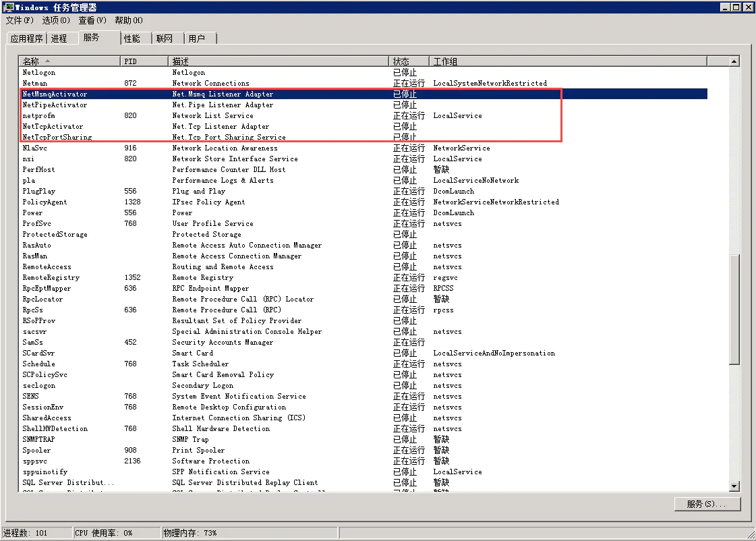The width and height of the screenshot is (756, 541).
Task: Sort services by the PID column header
Action: [x=144, y=61]
